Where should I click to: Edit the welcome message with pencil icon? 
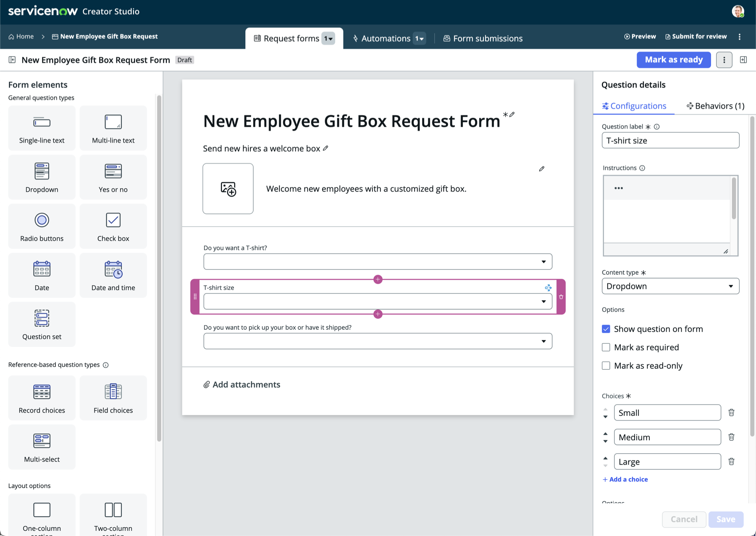coord(542,169)
